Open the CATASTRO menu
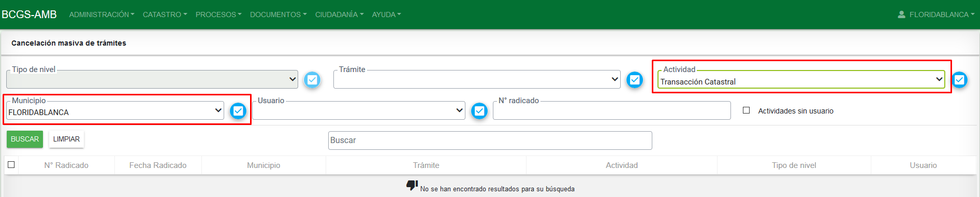Image resolution: width=980 pixels, height=197 pixels. pyautogui.click(x=165, y=15)
